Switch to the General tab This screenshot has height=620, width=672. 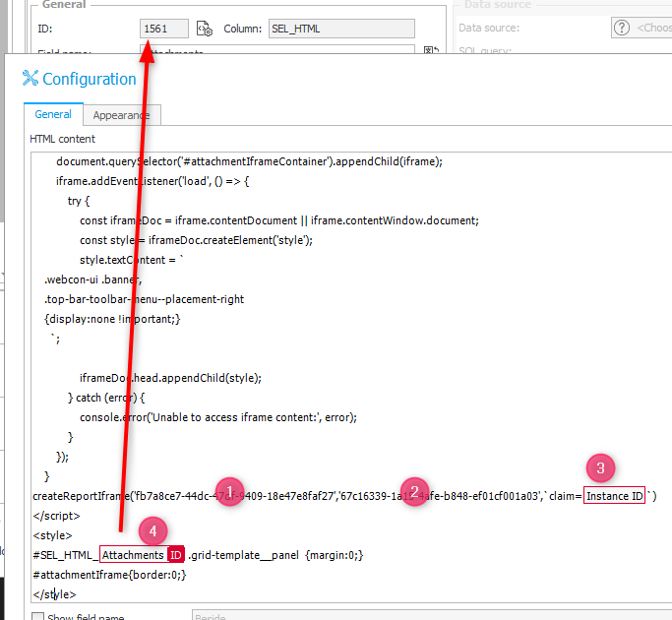[x=53, y=114]
